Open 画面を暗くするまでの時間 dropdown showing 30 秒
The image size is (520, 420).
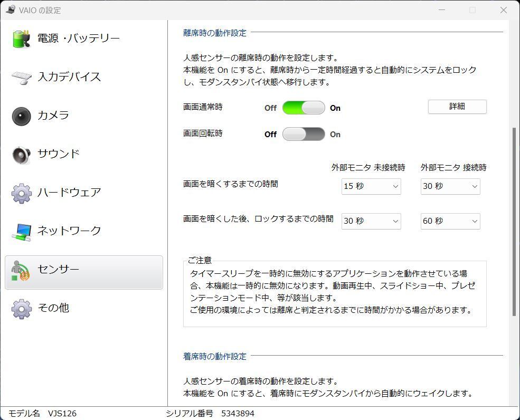450,186
